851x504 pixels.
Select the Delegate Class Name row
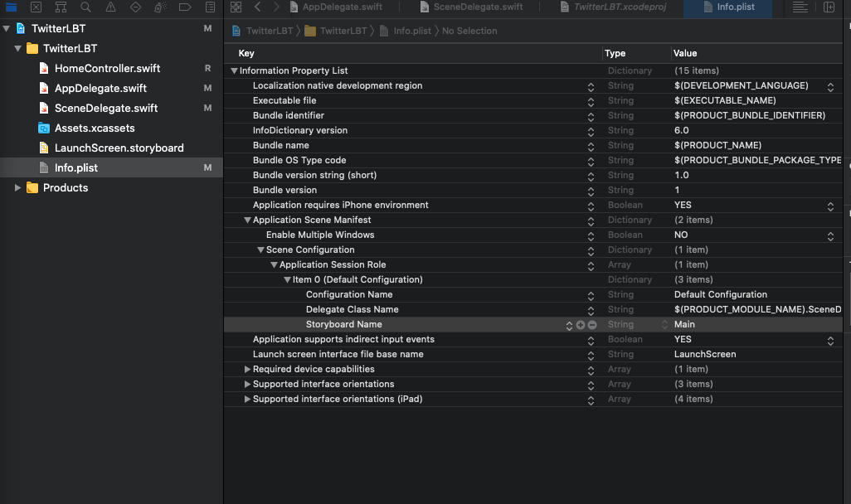point(533,310)
